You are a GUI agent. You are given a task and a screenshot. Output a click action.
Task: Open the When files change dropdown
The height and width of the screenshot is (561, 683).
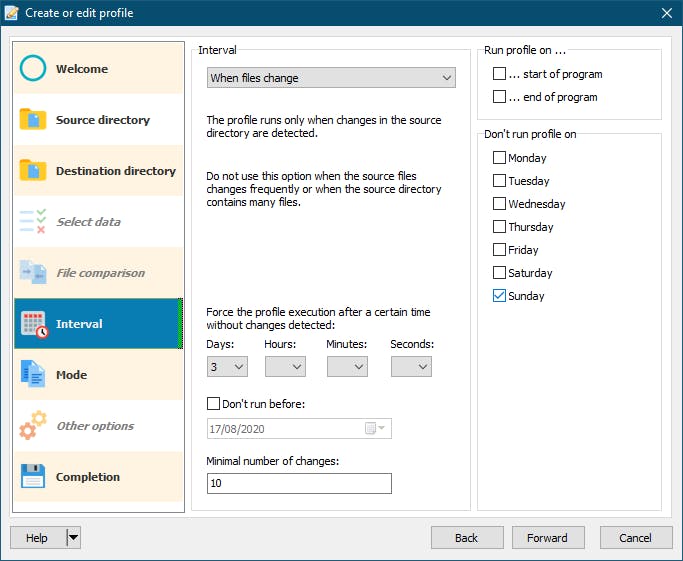pyautogui.click(x=331, y=78)
